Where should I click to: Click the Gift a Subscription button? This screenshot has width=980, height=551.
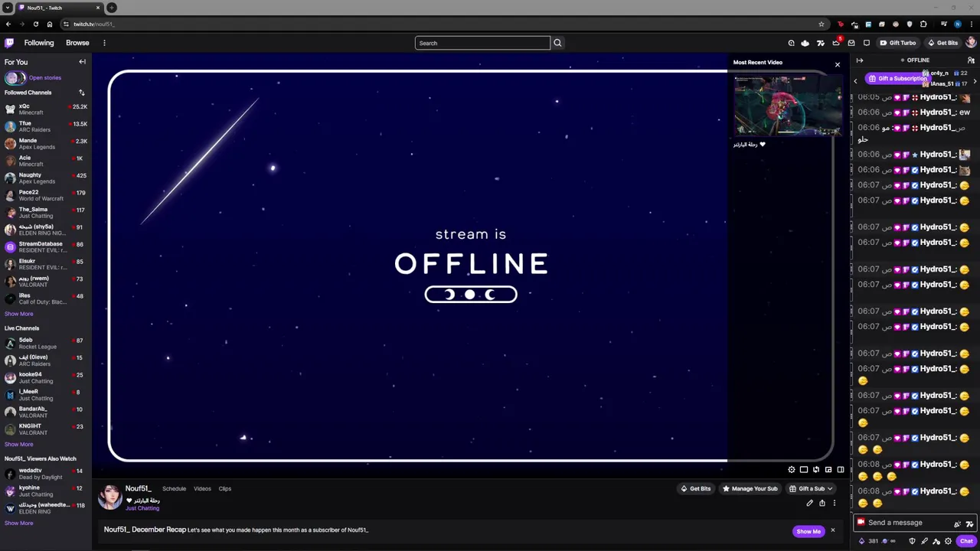point(897,79)
